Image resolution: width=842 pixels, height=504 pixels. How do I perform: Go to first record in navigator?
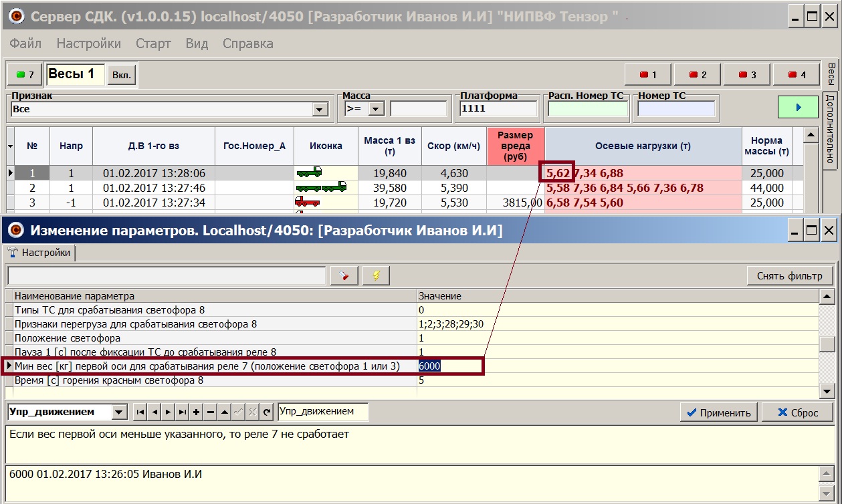140,412
